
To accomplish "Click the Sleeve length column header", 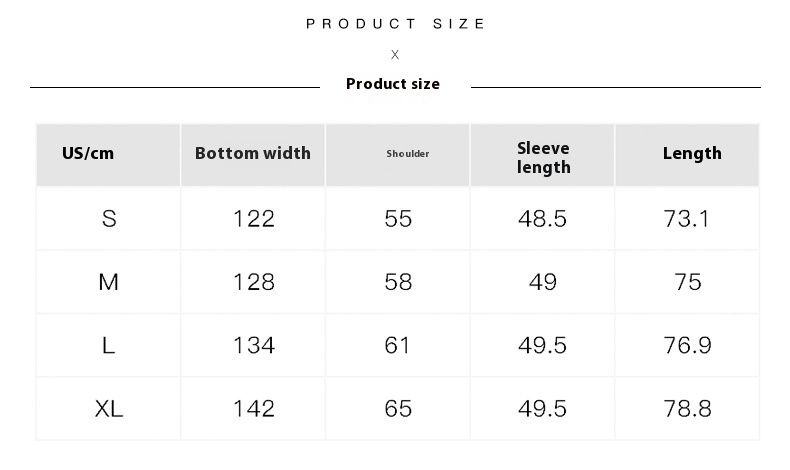I will 543,158.
